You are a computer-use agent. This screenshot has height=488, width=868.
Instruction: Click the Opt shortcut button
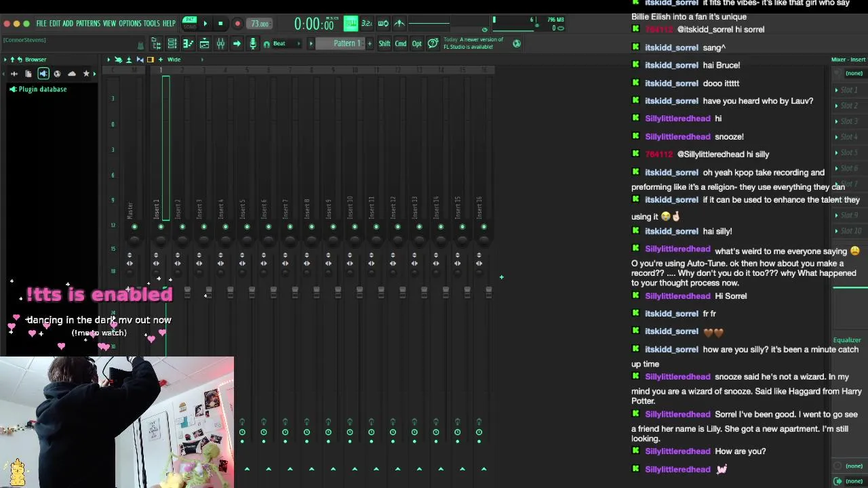(x=417, y=44)
